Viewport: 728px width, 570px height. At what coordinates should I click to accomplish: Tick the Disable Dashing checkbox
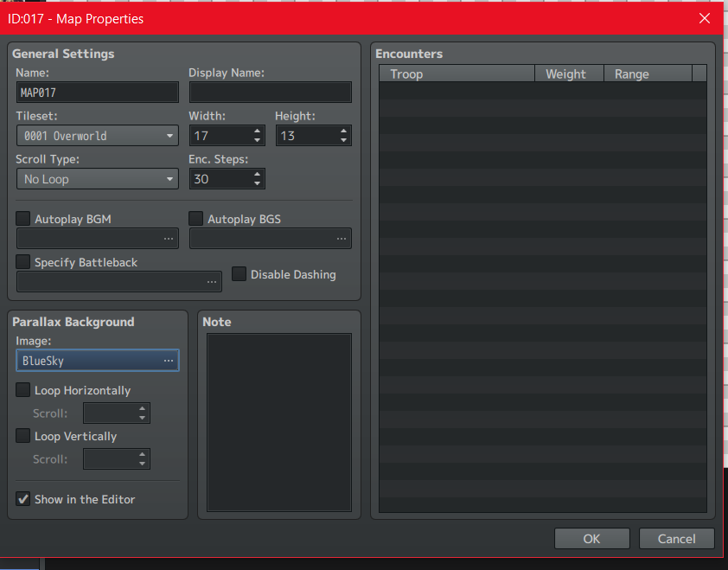tap(239, 273)
